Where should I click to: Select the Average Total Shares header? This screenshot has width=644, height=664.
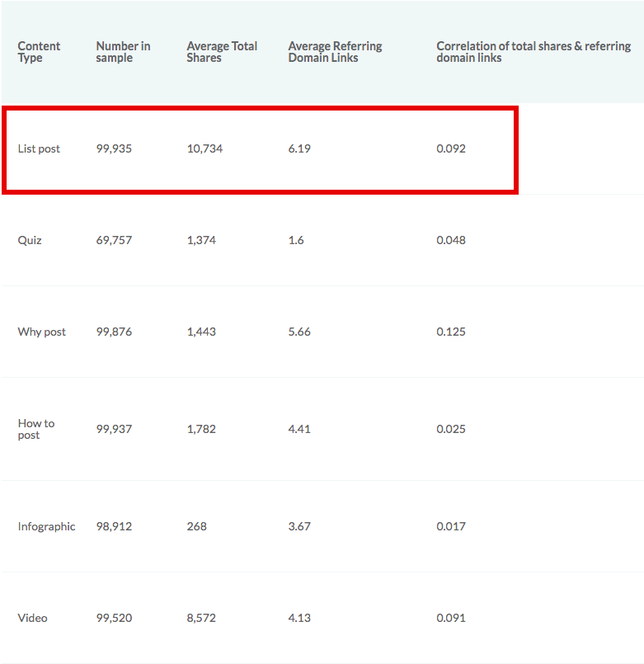click(222, 52)
